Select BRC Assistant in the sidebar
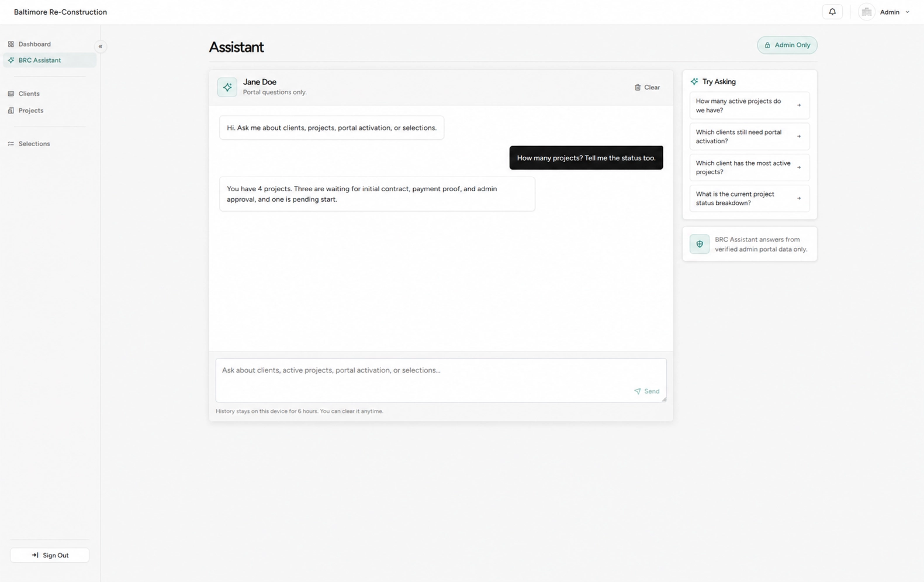924x582 pixels. [x=50, y=60]
